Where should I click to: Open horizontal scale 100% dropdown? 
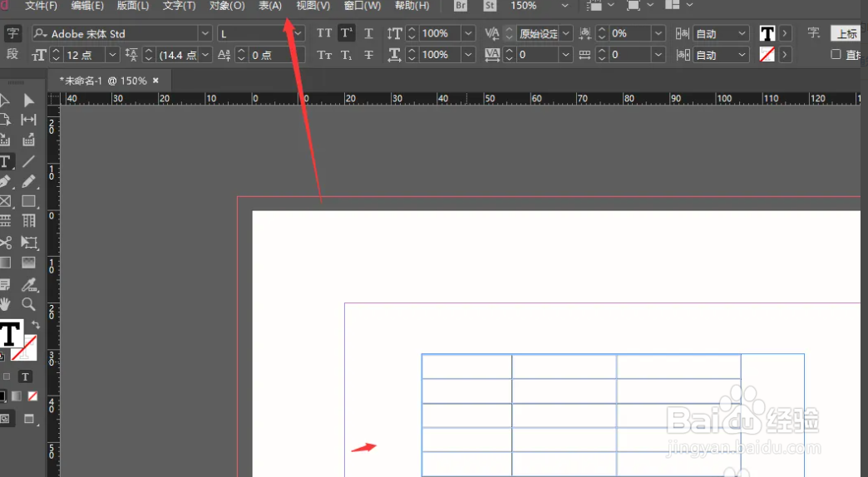click(x=468, y=55)
